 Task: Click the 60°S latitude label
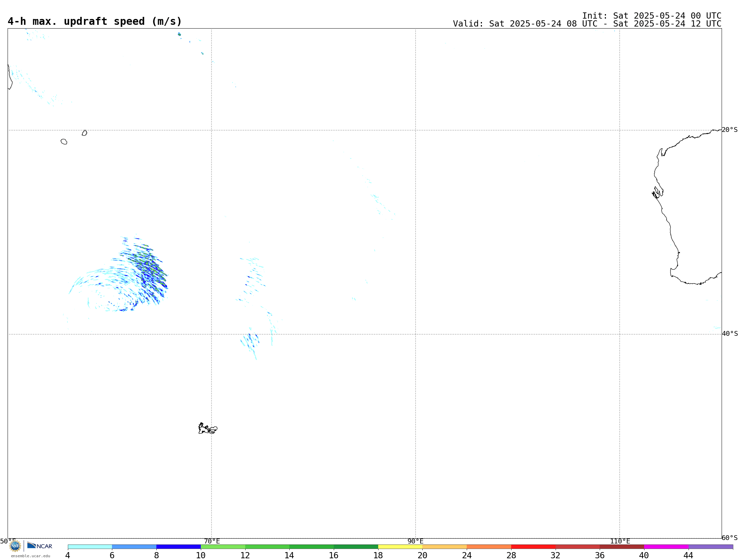[x=730, y=538]
